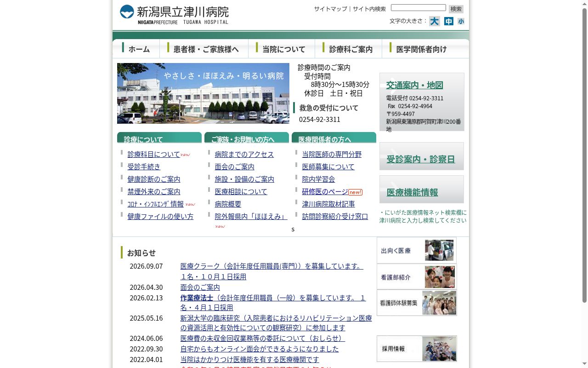Viewport: 588px width, 368px height.
Task: Click the hospital building banner photo
Action: point(203,93)
